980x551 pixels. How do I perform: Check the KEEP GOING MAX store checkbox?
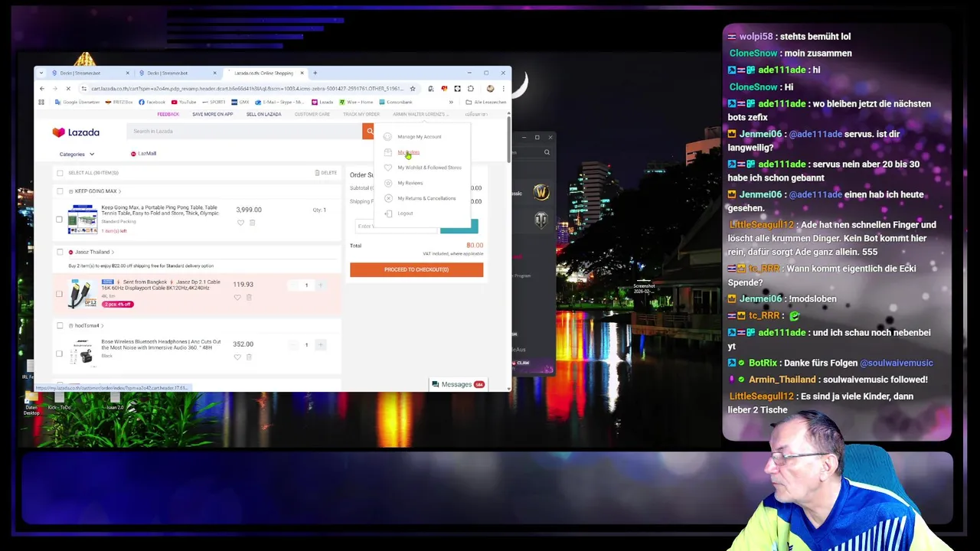point(60,191)
